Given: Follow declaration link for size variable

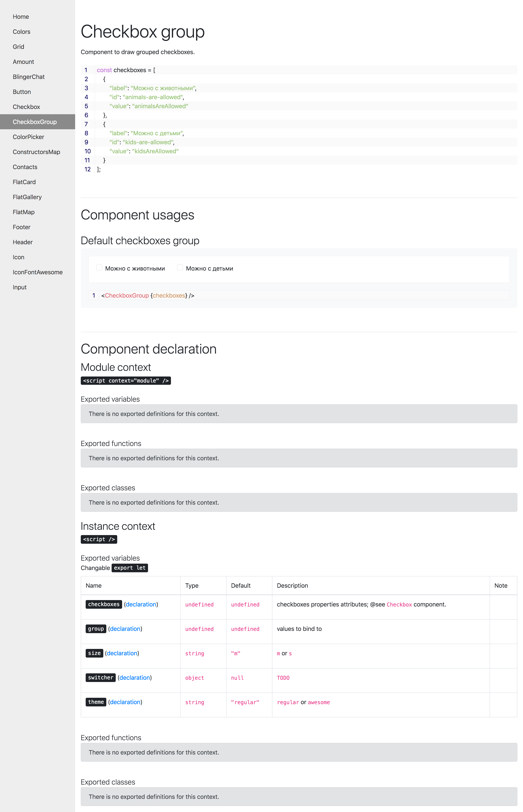Looking at the screenshot, I should (x=122, y=653).
